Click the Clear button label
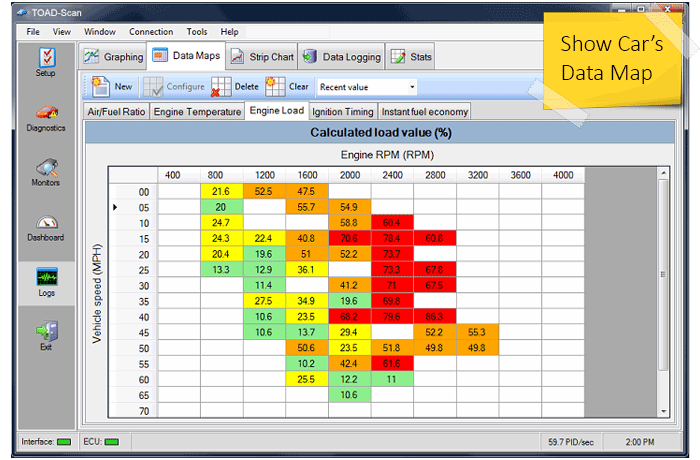 [298, 87]
